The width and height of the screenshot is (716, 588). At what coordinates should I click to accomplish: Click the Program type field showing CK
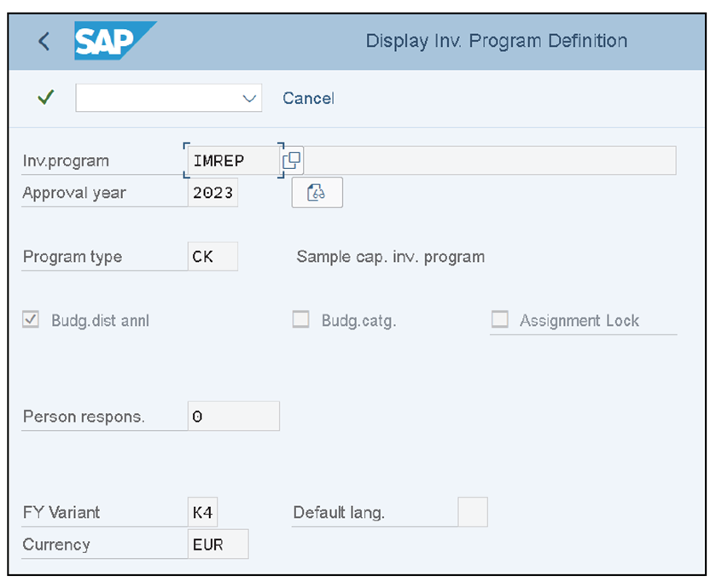point(212,256)
